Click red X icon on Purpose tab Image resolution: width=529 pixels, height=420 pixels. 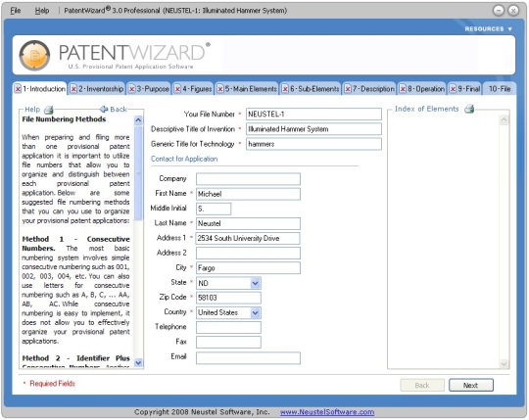pyautogui.click(x=132, y=89)
